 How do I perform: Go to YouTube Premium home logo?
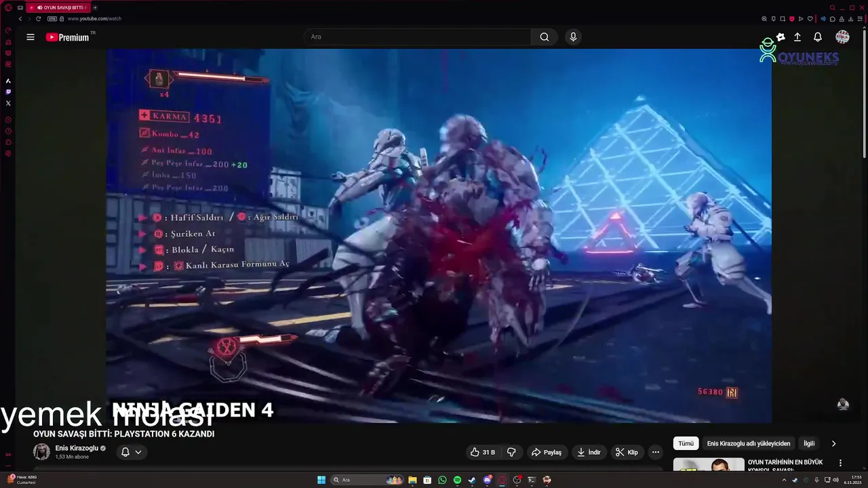click(68, 37)
